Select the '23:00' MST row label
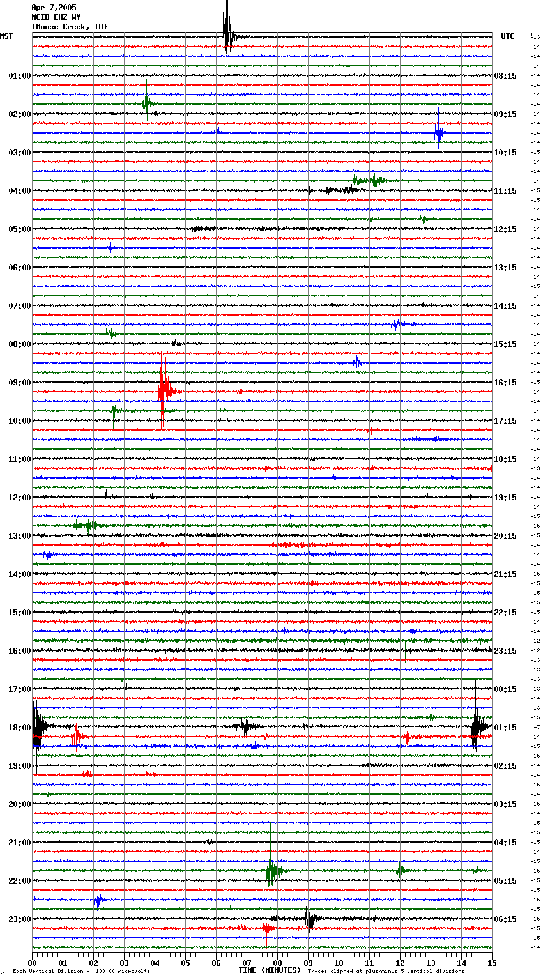Viewport: 543px width, 980px height. 20,919
